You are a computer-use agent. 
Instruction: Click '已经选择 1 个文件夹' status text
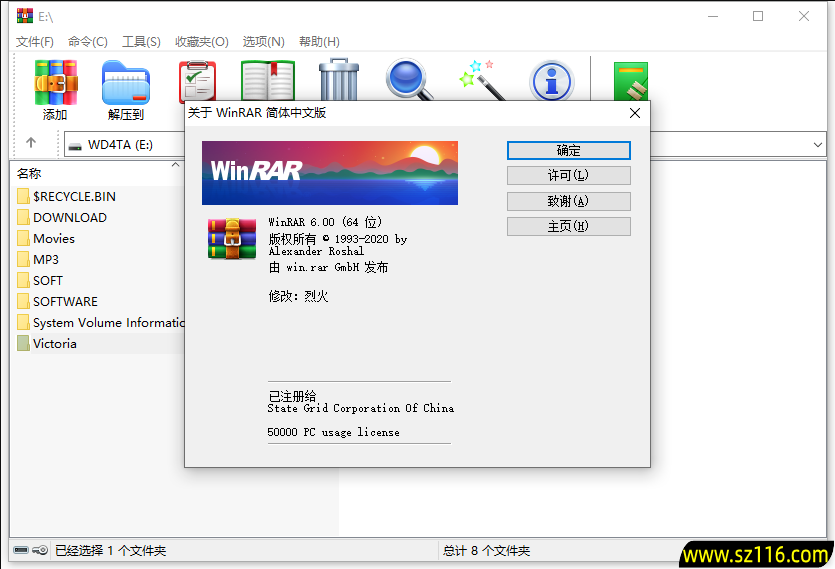[111, 550]
